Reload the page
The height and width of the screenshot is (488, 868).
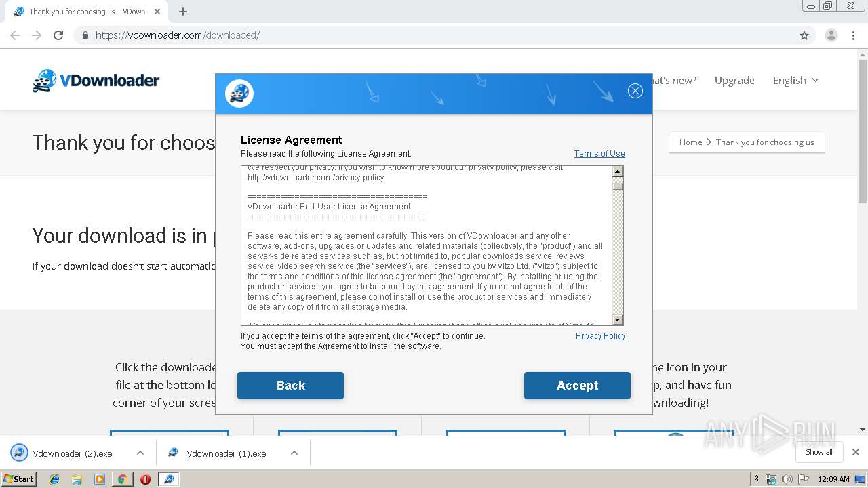click(x=58, y=35)
